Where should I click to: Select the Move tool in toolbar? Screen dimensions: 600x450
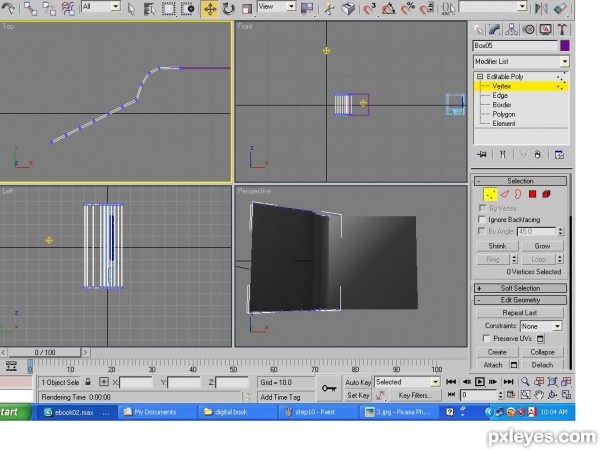click(x=210, y=8)
